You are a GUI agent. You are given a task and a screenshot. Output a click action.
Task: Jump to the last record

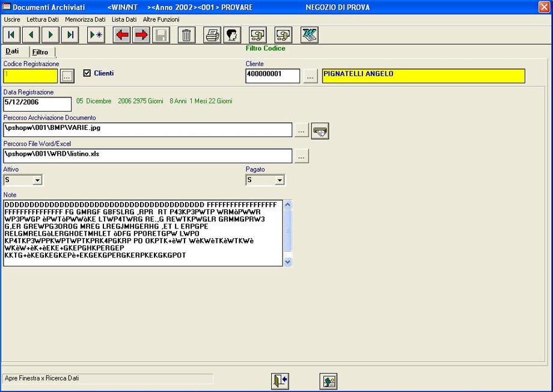[x=70, y=35]
